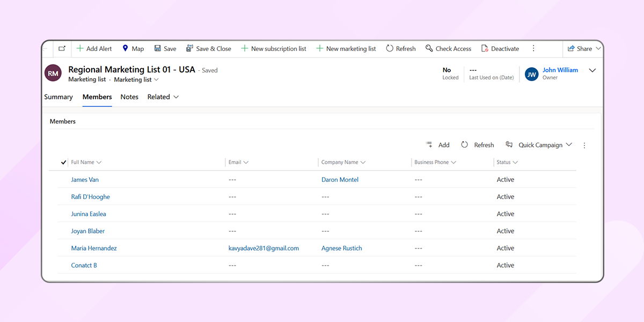Toggle the select-all checkmark in the grid header
The width and height of the screenshot is (644, 322).
64,162
